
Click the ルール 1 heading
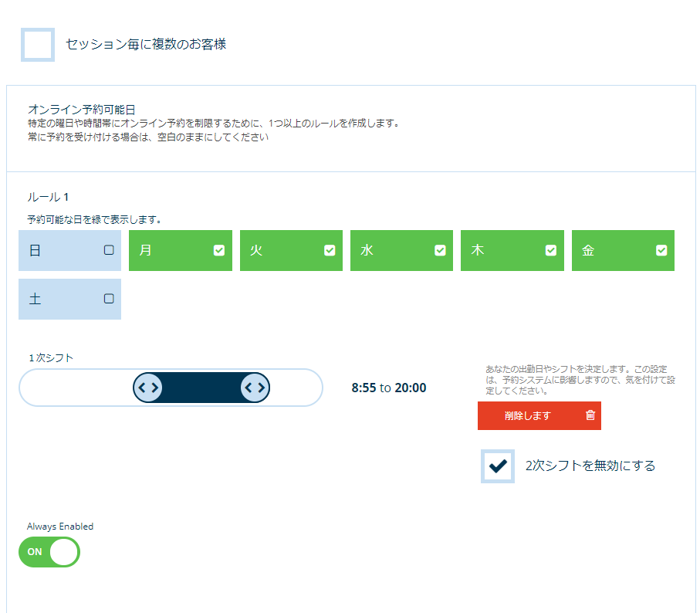click(48, 197)
